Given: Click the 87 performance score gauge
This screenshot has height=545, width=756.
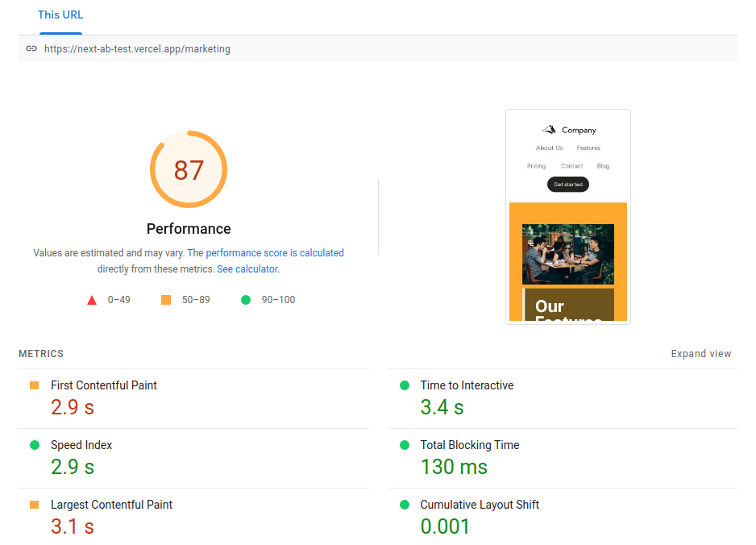Looking at the screenshot, I should [189, 169].
